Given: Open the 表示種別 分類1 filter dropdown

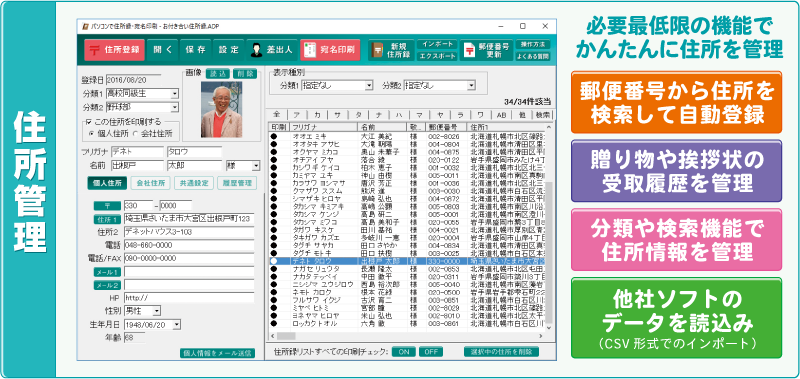Looking at the screenshot, I should point(369,86).
